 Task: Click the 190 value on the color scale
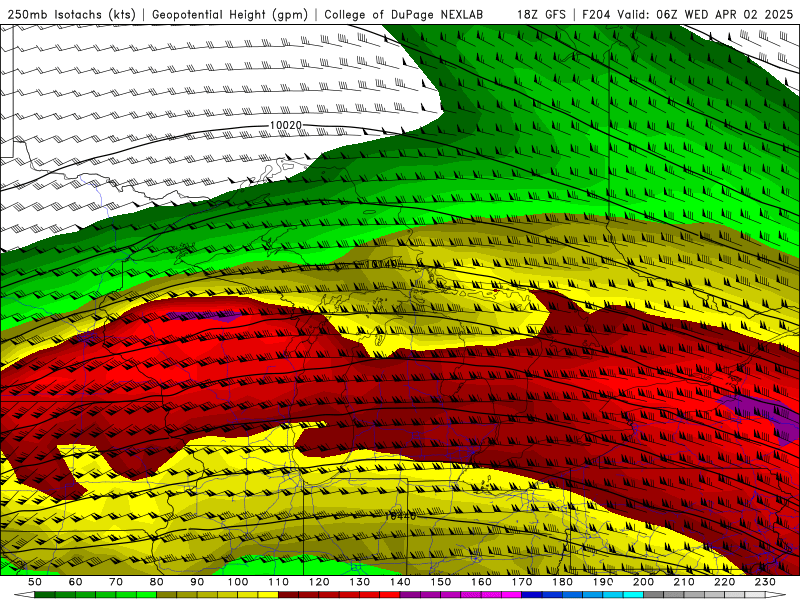click(603, 582)
